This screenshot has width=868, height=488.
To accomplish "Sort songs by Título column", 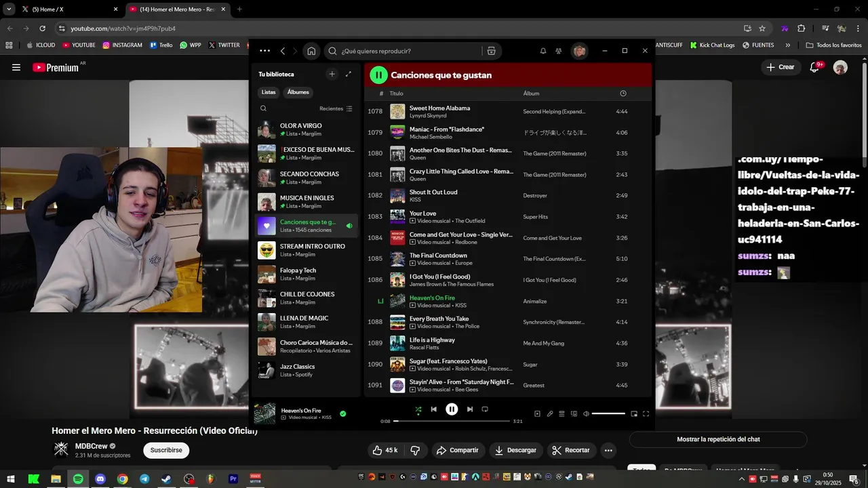I will (396, 94).
